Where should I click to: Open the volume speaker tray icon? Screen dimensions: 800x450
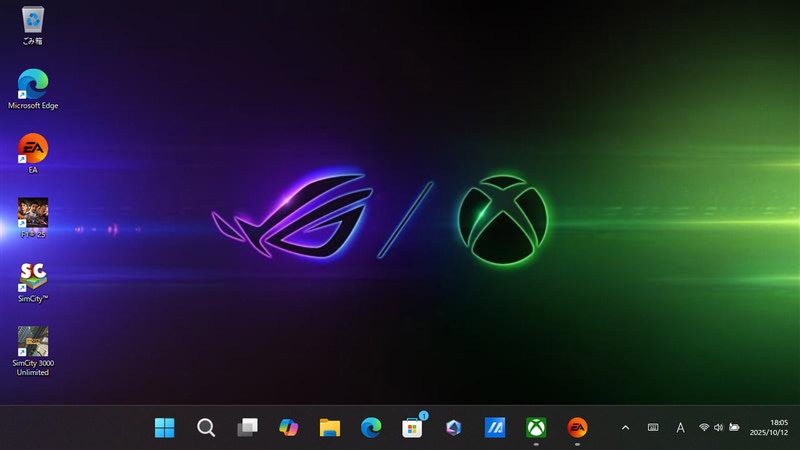718,428
